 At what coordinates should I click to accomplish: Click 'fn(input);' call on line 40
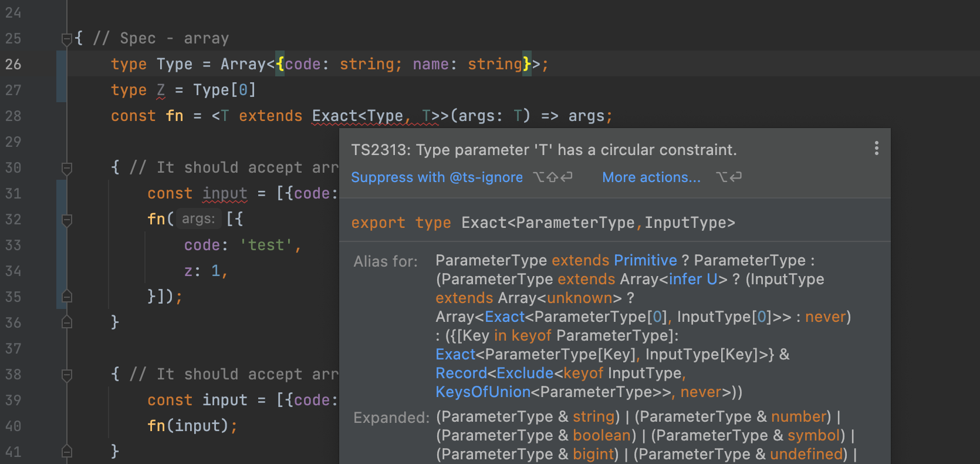pos(192,426)
